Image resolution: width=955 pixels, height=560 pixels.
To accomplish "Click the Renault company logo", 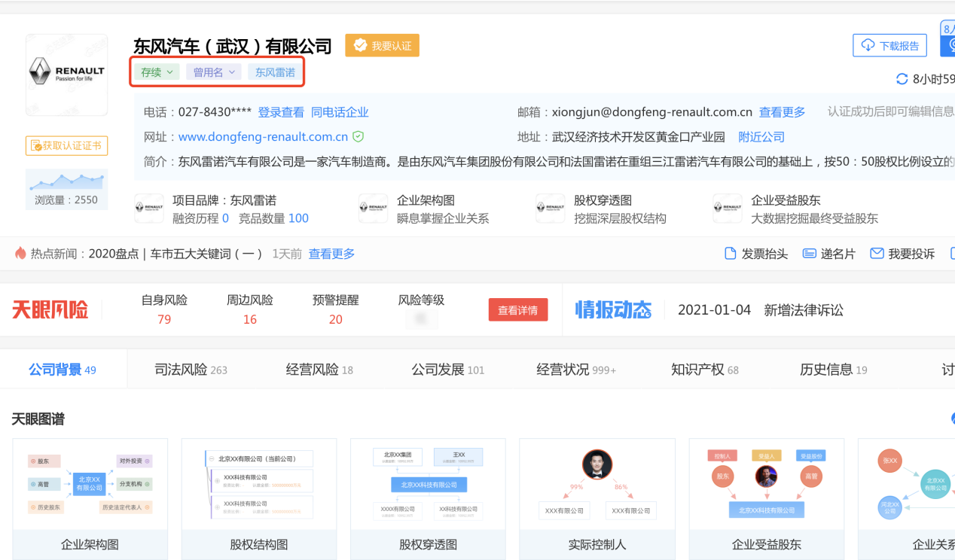I will (x=66, y=75).
